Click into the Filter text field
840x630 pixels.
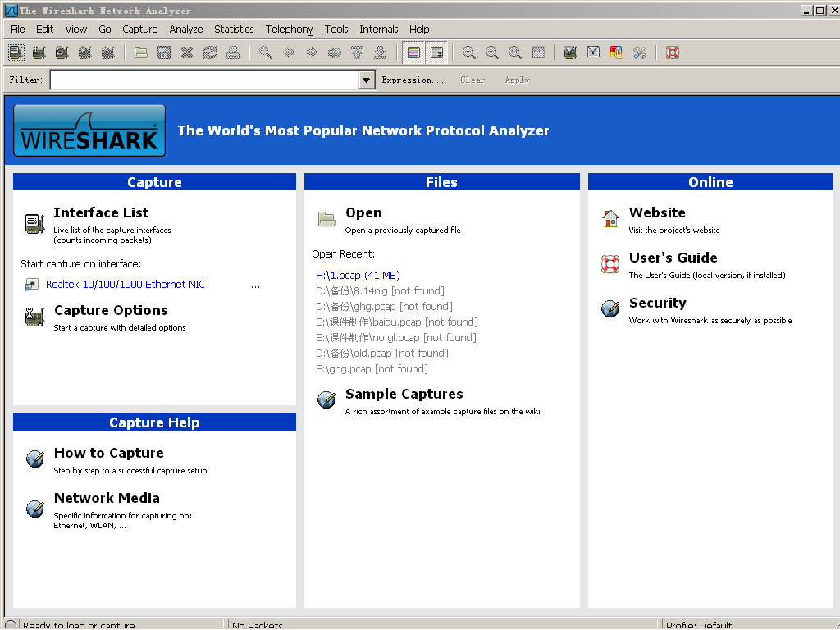[x=204, y=80]
